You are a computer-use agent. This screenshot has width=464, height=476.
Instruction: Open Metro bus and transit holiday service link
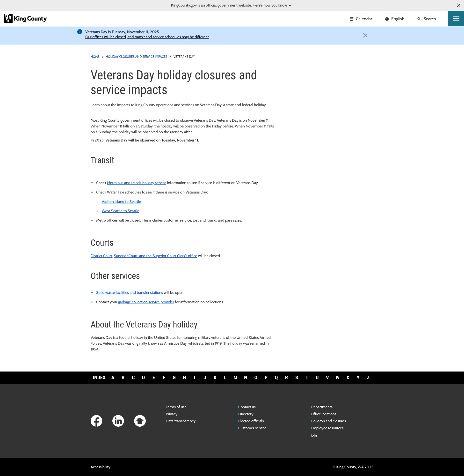point(137,183)
